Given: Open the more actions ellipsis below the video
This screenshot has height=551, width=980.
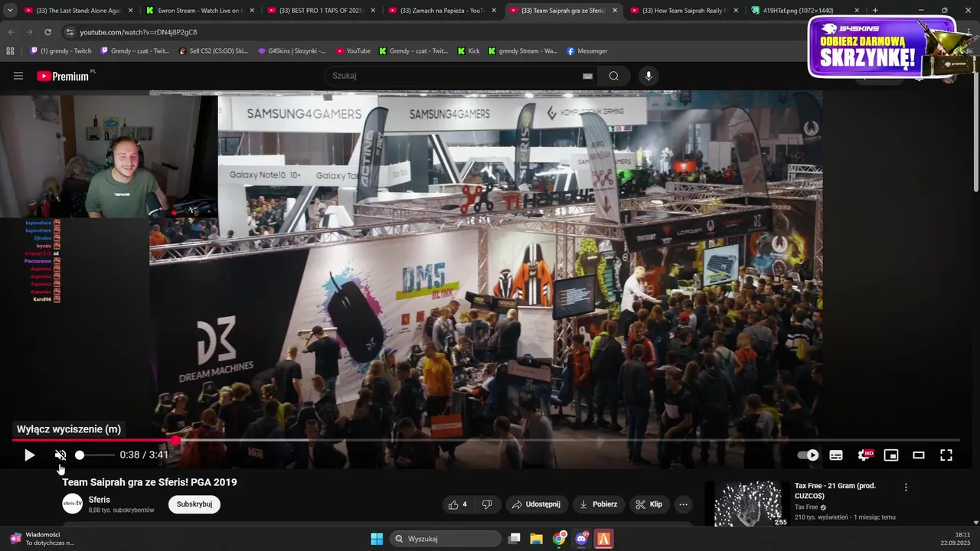Looking at the screenshot, I should pyautogui.click(x=684, y=504).
